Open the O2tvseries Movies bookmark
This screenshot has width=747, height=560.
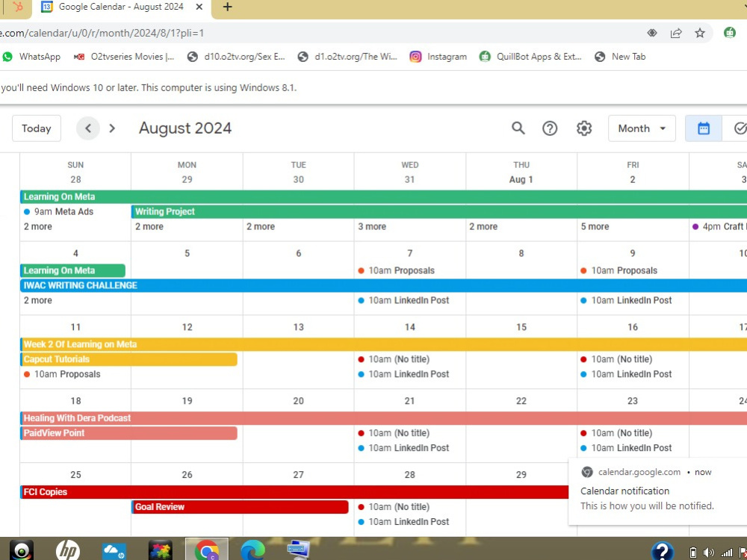[124, 57]
